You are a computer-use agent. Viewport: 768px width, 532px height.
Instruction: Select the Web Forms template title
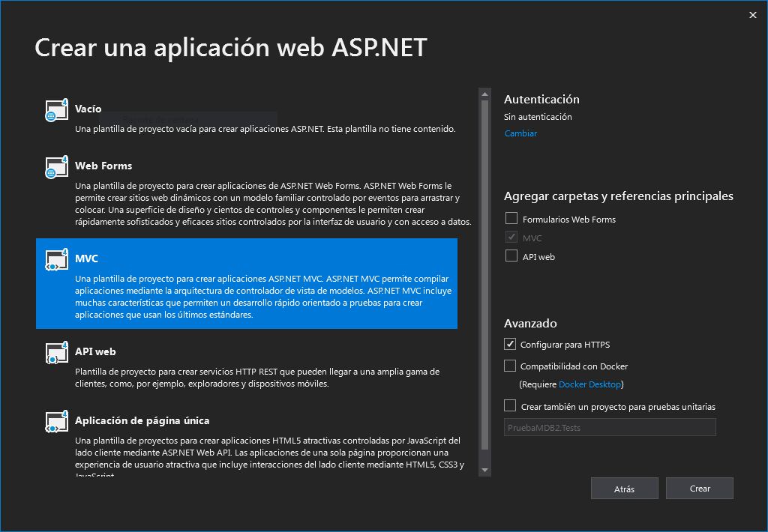tap(103, 166)
